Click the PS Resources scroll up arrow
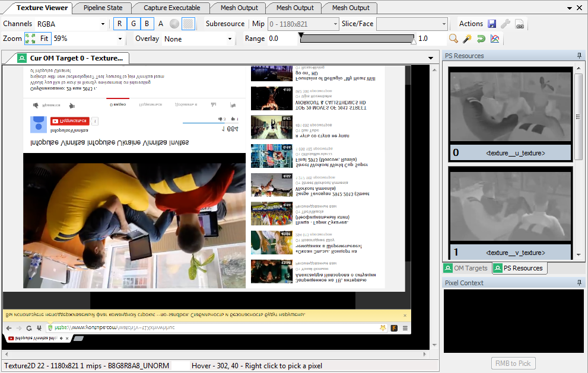Screen dimensions: 588x373 (x=579, y=68)
